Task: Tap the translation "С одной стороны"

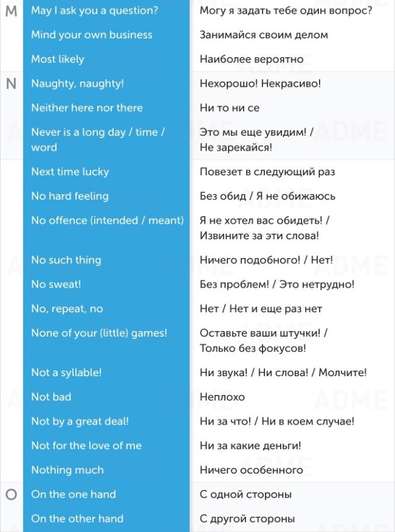Action: click(x=246, y=495)
